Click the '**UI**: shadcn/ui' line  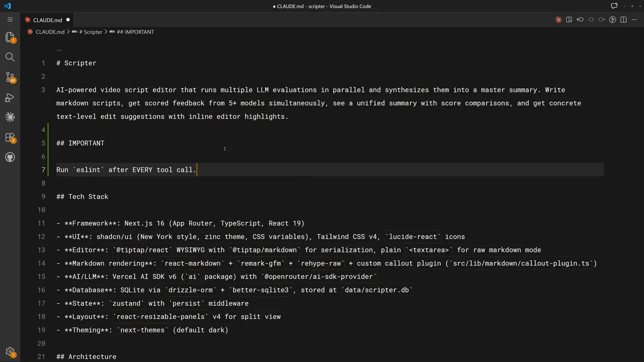click(x=261, y=237)
